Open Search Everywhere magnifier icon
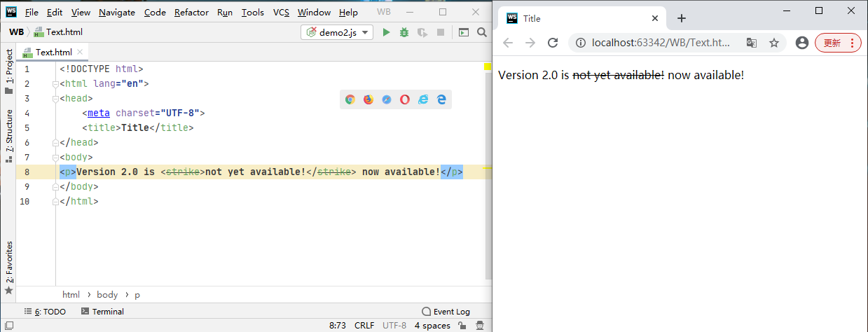 point(482,32)
